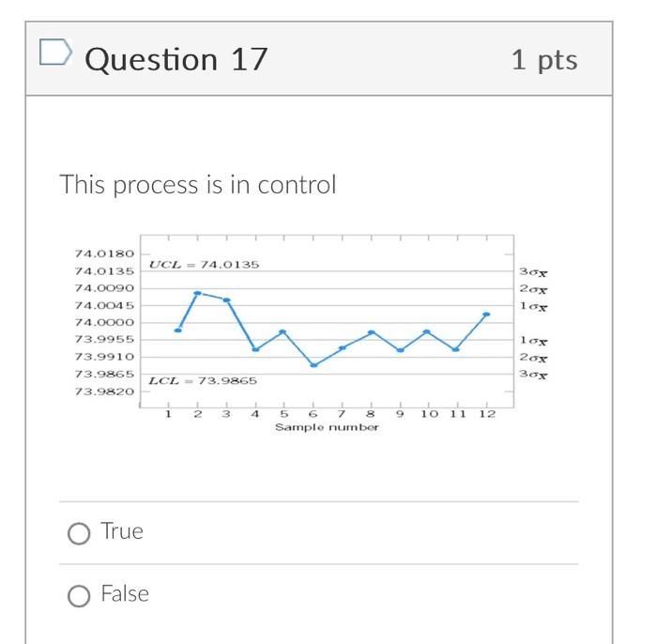Click the data point at sample 6

pyautogui.click(x=313, y=365)
